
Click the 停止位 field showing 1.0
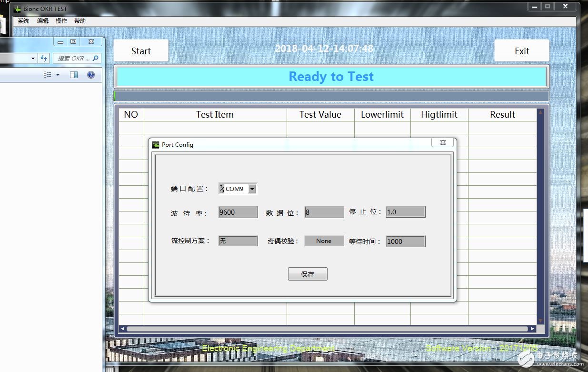click(x=406, y=212)
